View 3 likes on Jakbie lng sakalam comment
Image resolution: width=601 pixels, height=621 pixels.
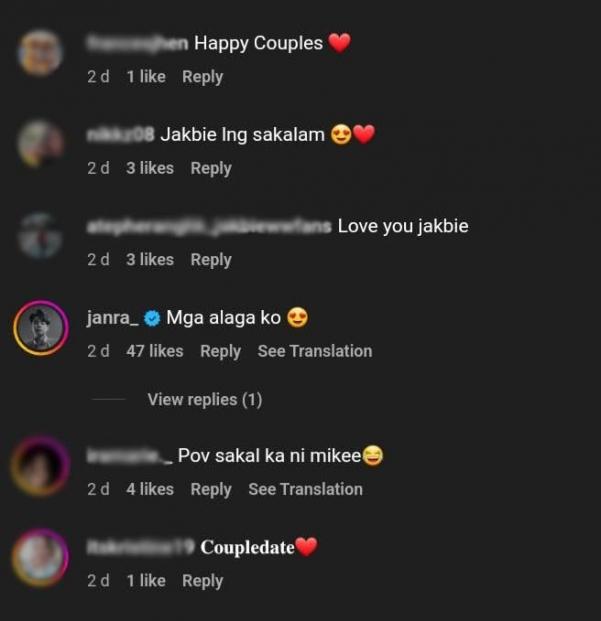click(x=150, y=168)
